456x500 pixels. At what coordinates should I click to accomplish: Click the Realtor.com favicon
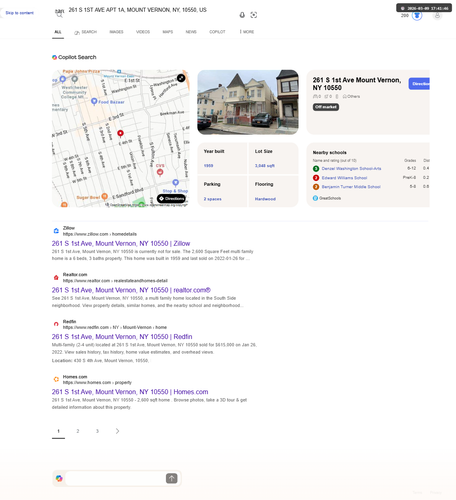click(56, 277)
